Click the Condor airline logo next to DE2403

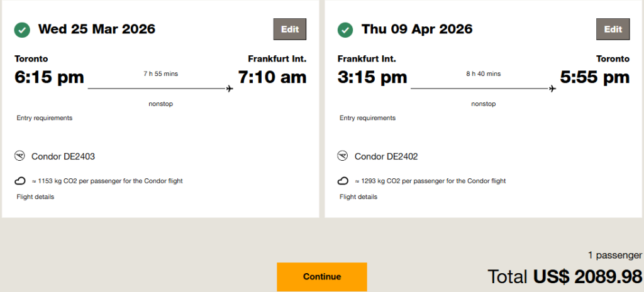[20, 156]
